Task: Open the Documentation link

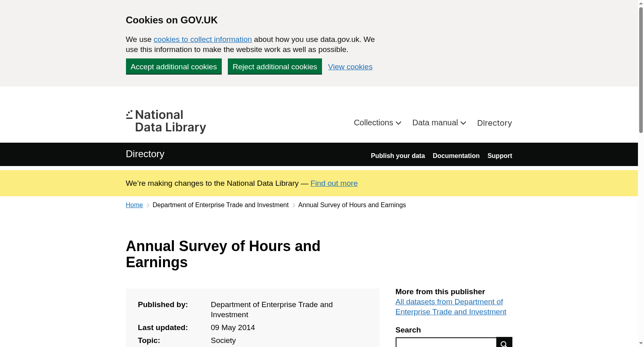Action: [x=456, y=156]
